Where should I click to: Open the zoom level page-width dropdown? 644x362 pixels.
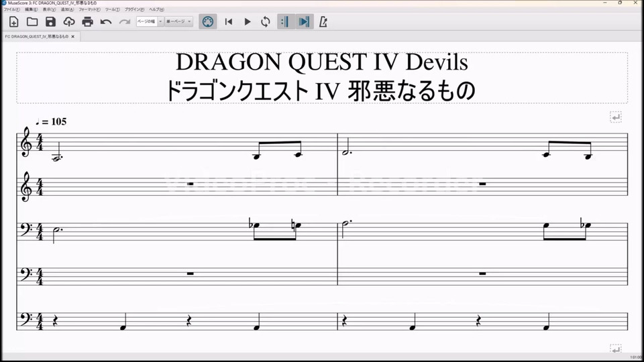point(150,21)
